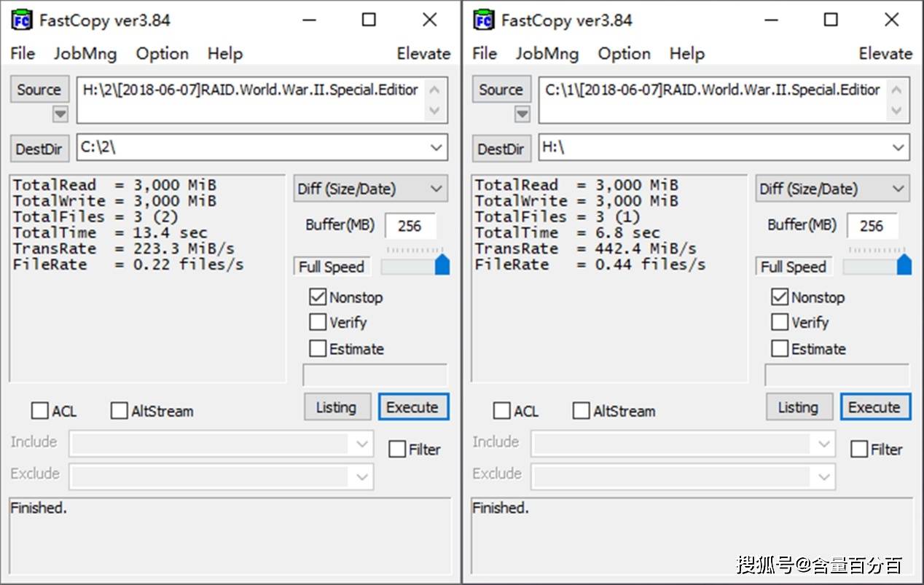
Task: Open the Help menu in left window
Action: pos(224,53)
